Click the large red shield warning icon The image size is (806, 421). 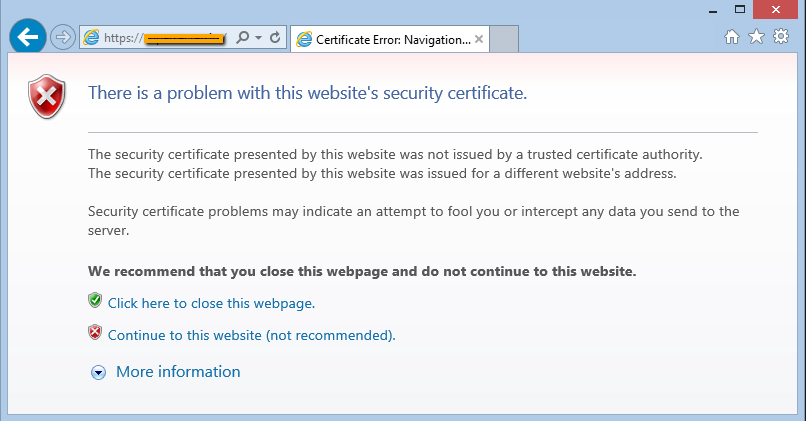click(47, 96)
